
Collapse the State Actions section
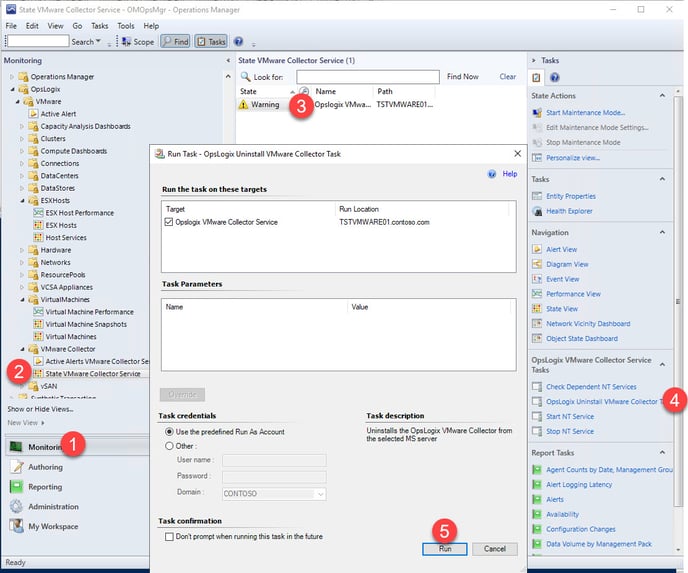[x=662, y=96]
